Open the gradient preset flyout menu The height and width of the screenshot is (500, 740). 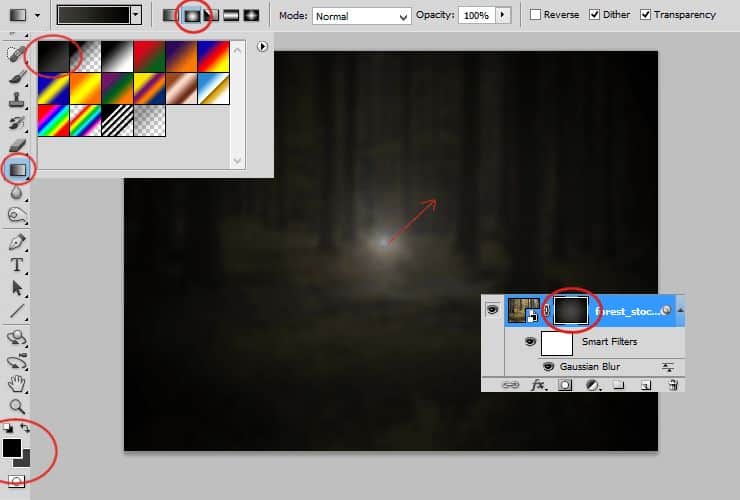point(262,46)
